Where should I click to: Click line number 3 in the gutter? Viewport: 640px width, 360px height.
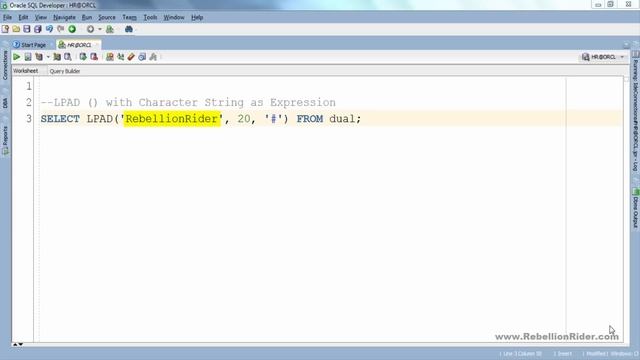pyautogui.click(x=29, y=119)
